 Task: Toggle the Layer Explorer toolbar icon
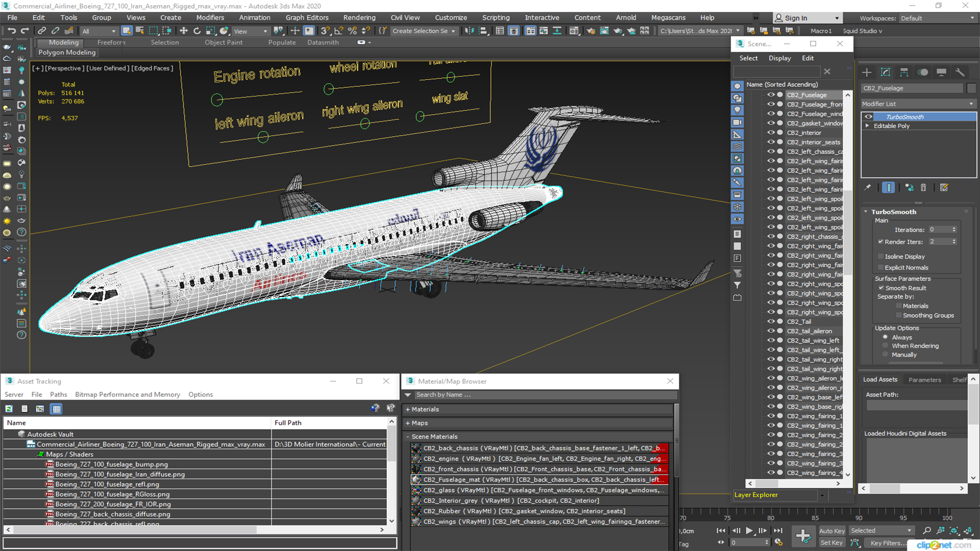(513, 31)
